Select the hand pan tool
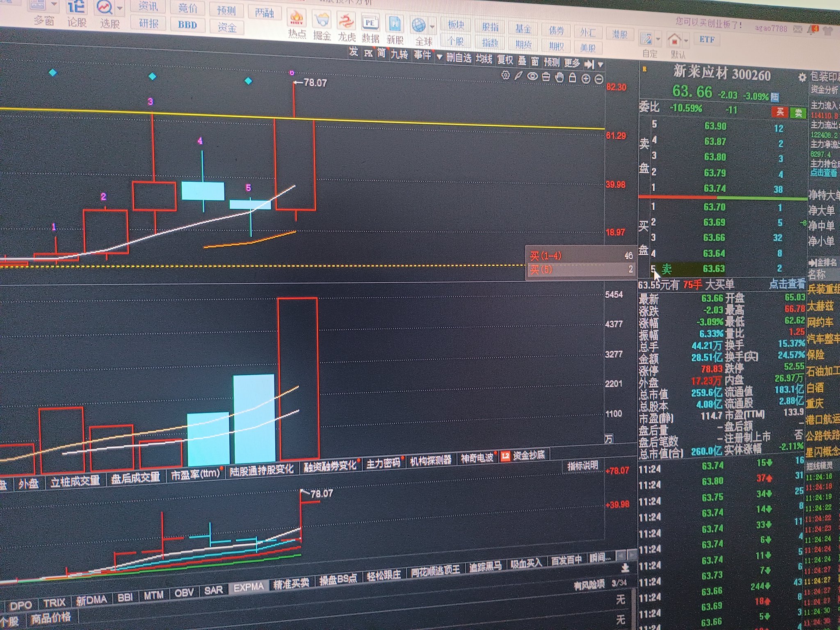840x630 pixels. tap(559, 78)
